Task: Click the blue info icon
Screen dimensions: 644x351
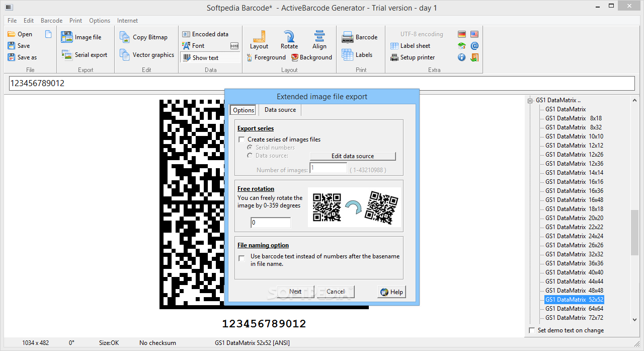Action: pos(462,57)
